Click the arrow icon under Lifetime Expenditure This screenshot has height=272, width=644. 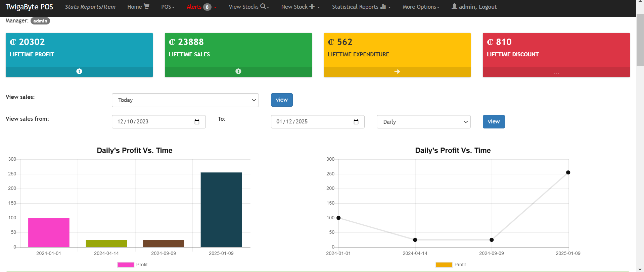397,71
